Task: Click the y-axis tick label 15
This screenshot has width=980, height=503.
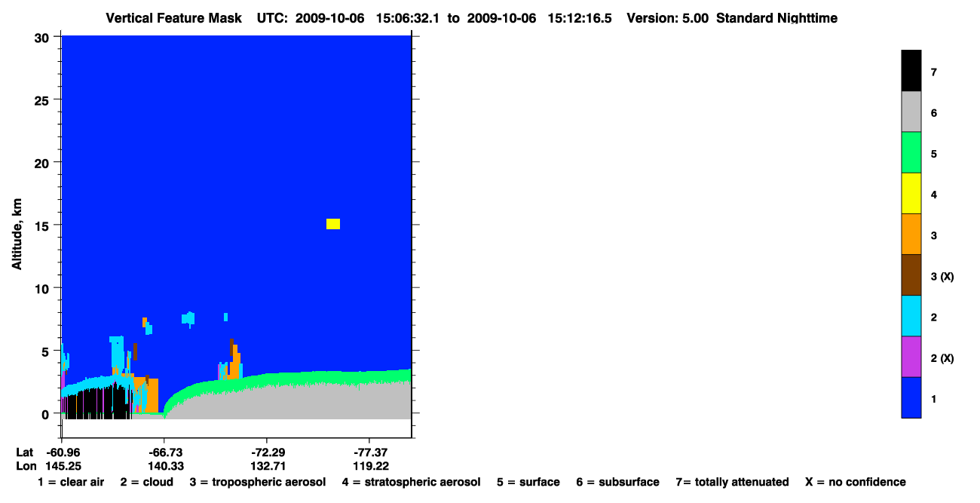Action: 44,225
